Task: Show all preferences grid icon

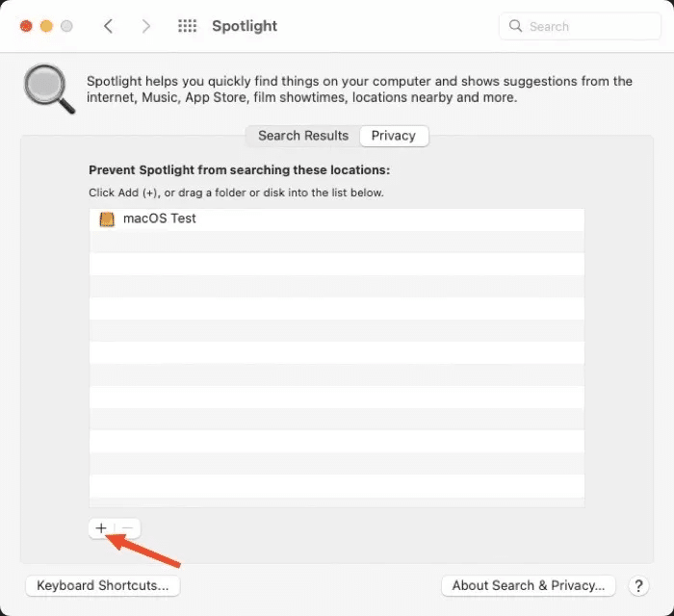Action: pyautogui.click(x=188, y=26)
